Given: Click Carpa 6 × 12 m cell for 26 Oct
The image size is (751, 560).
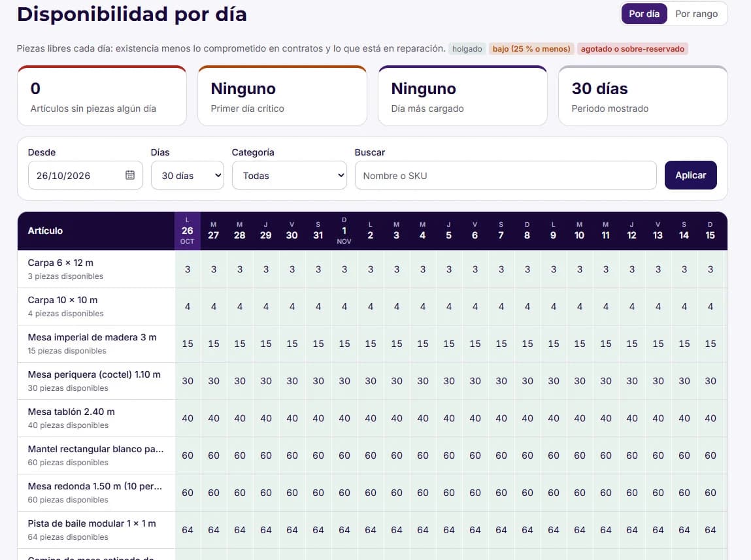Looking at the screenshot, I should point(188,269).
